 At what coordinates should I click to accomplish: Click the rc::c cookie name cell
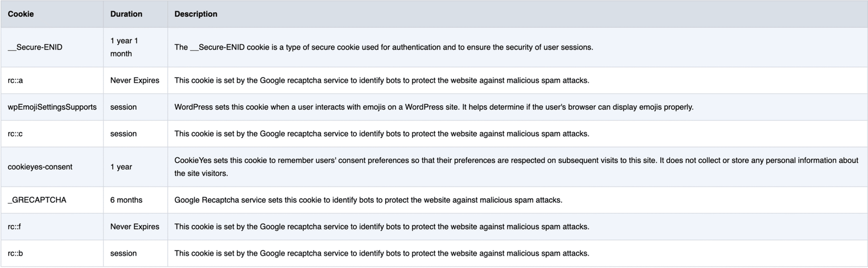pyautogui.click(x=15, y=133)
